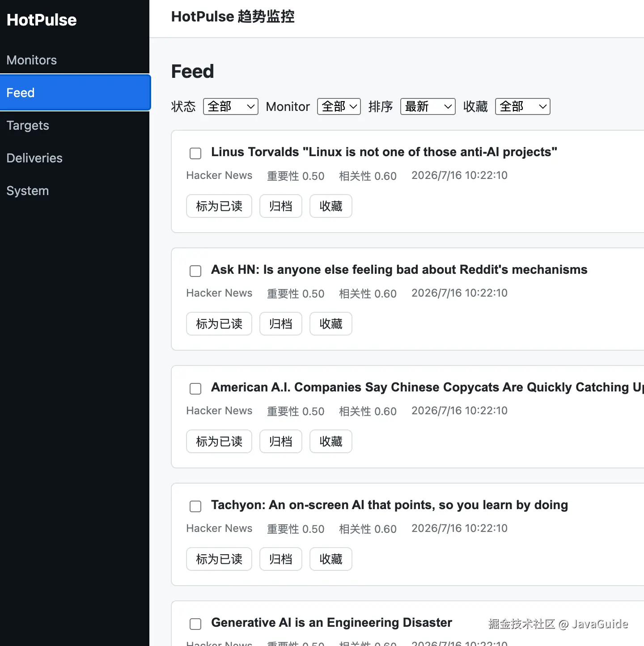Click the HotPulse sidebar logo
644x646 pixels.
point(42,20)
